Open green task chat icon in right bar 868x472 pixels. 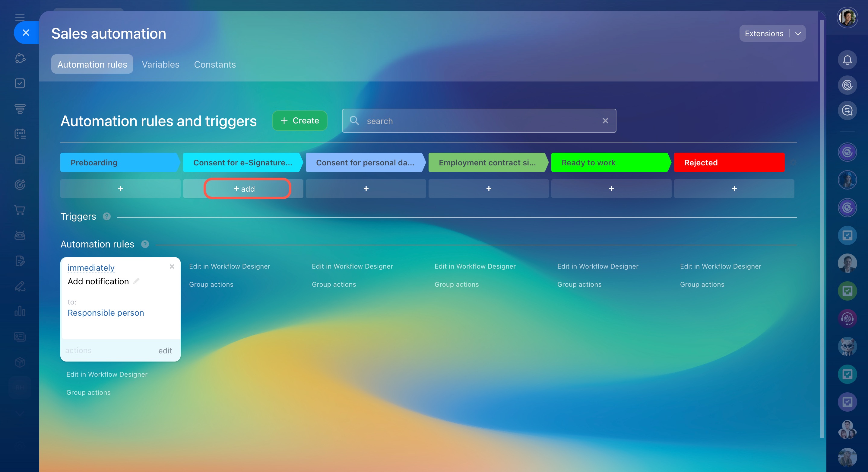pyautogui.click(x=847, y=291)
